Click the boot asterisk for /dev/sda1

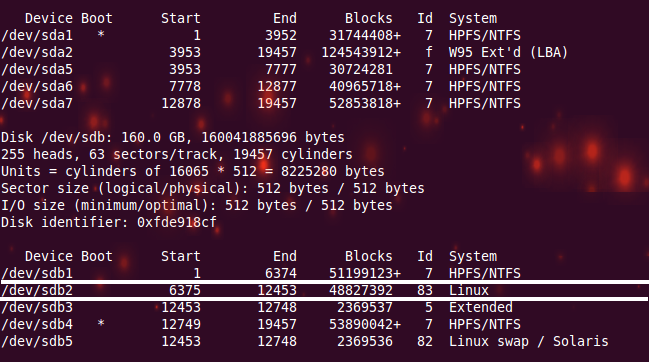coord(101,35)
